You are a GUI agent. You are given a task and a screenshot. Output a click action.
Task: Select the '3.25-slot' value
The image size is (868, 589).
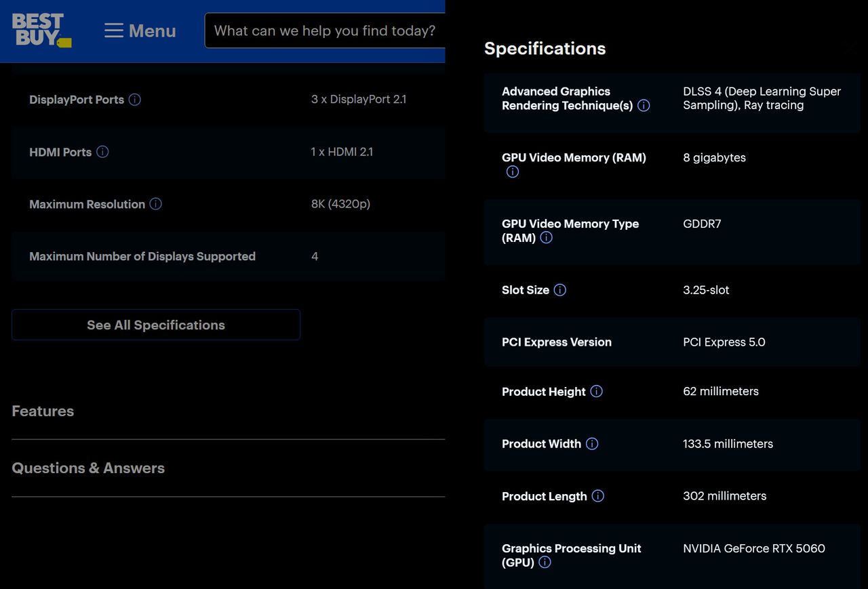pos(706,290)
